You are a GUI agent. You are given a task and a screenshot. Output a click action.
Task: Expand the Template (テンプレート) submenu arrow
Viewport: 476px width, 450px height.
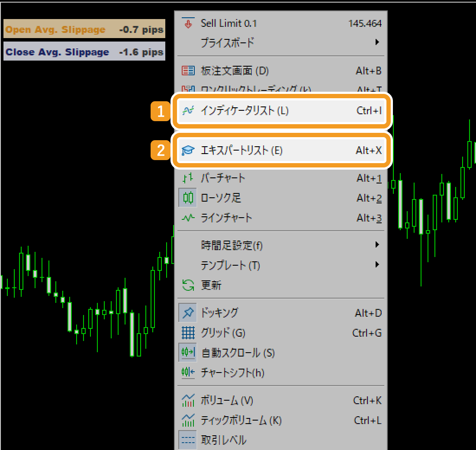point(377,264)
